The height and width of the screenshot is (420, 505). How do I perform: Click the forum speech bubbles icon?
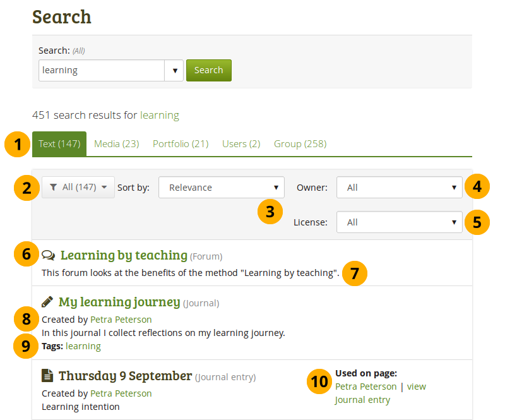pos(49,256)
